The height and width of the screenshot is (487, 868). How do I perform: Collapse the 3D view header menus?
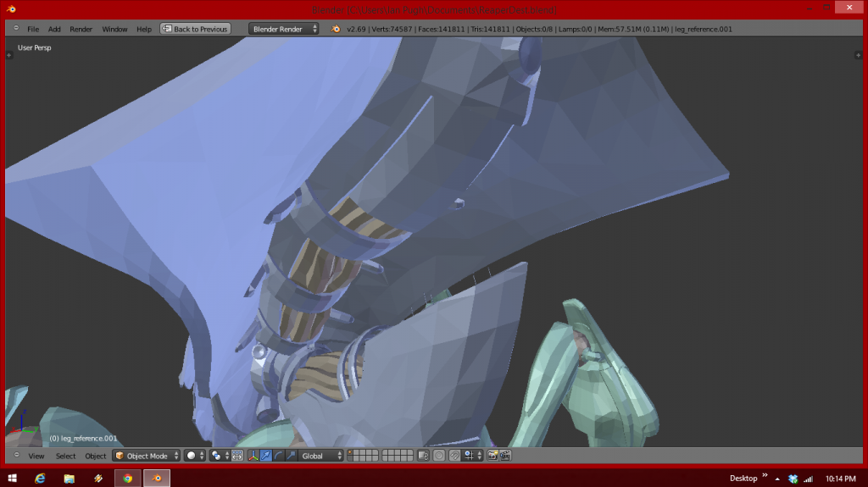[x=17, y=456]
